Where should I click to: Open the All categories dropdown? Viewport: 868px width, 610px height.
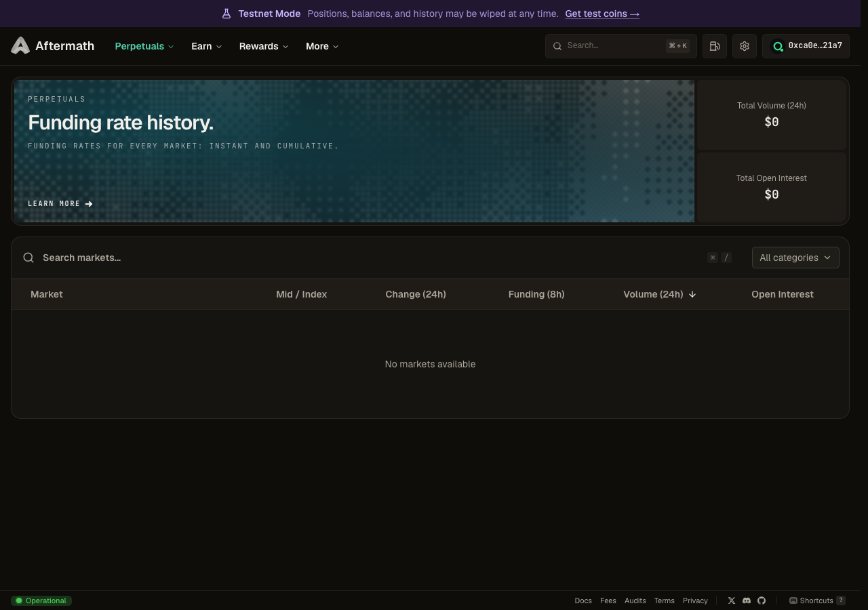pyautogui.click(x=795, y=258)
